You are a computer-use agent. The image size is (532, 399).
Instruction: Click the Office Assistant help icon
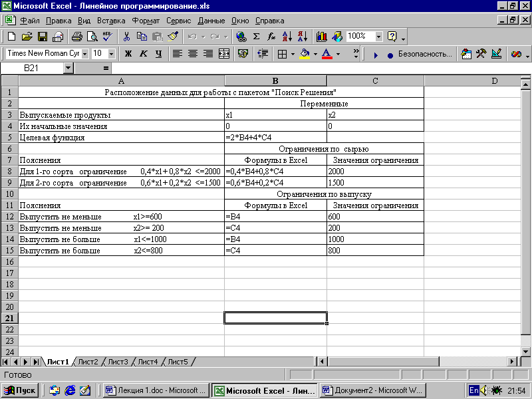pyautogui.click(x=392, y=37)
